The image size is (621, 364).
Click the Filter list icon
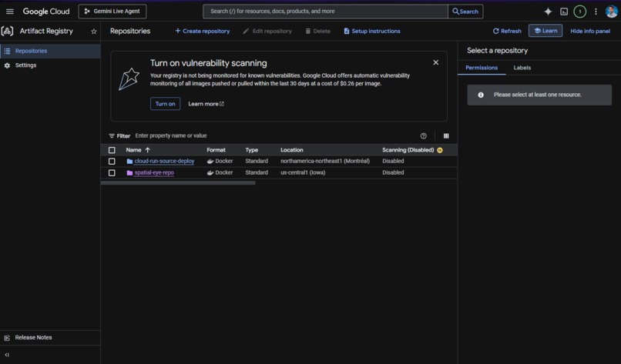(112, 135)
